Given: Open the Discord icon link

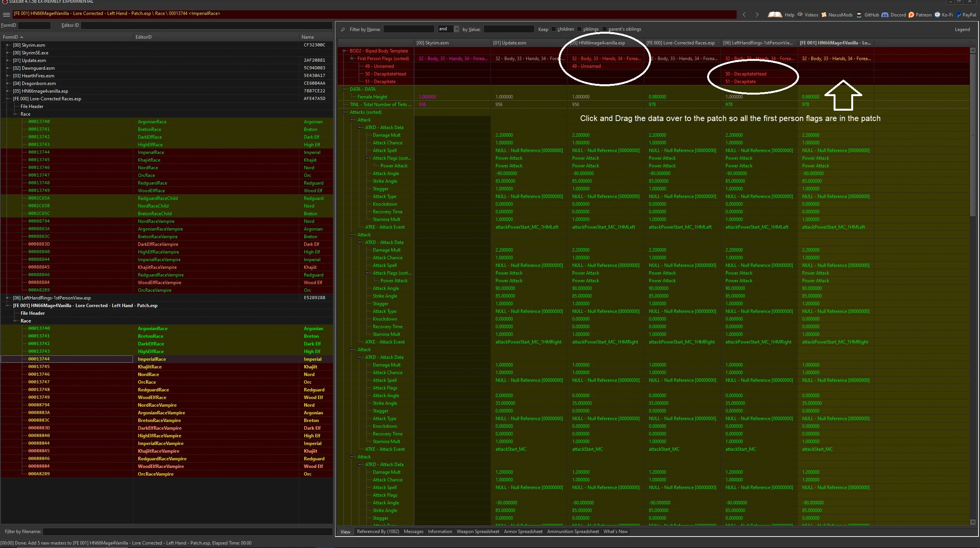Looking at the screenshot, I should [885, 15].
